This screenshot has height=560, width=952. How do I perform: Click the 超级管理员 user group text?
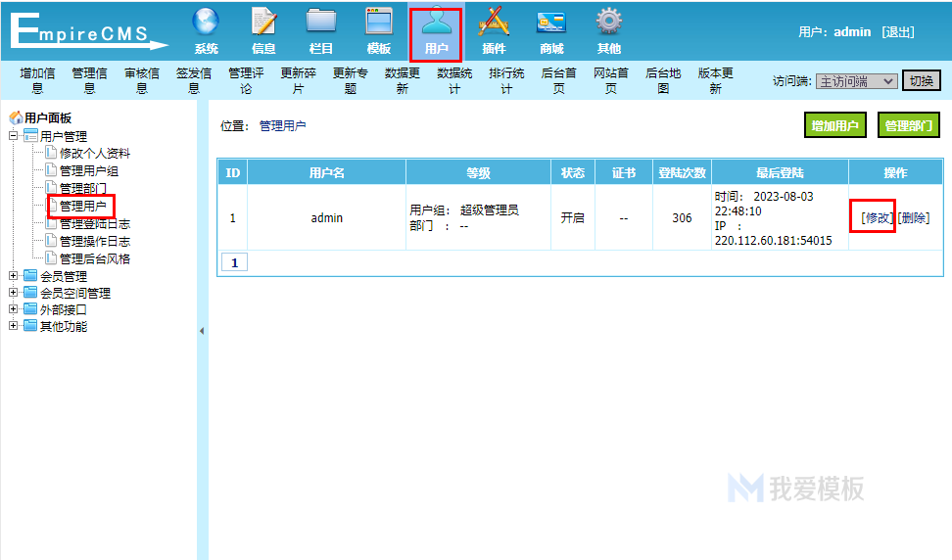(490, 210)
